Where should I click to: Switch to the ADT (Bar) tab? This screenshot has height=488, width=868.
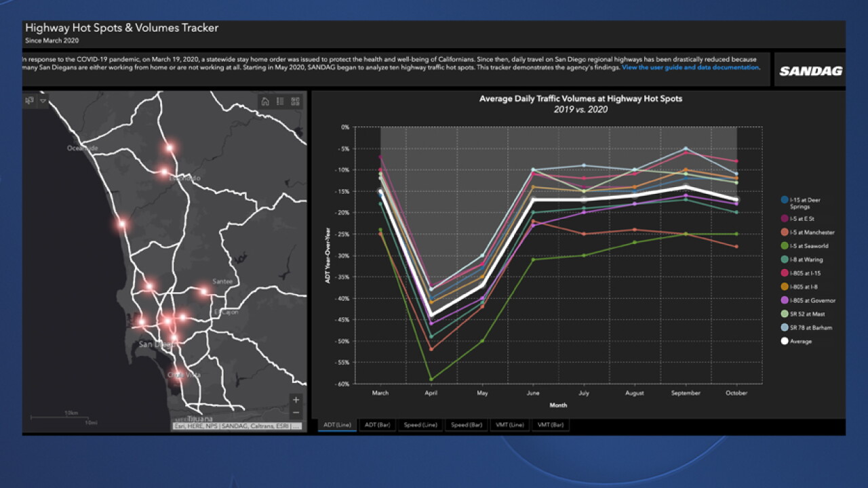tap(376, 425)
